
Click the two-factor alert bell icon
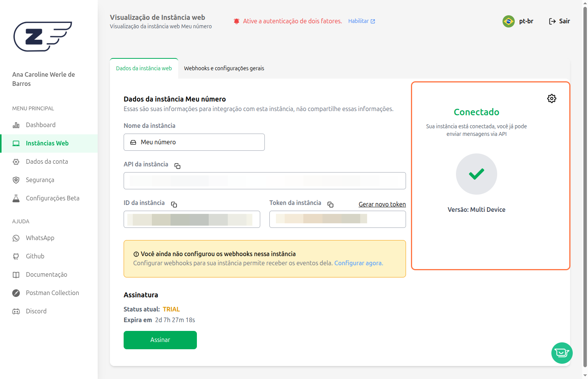(237, 21)
